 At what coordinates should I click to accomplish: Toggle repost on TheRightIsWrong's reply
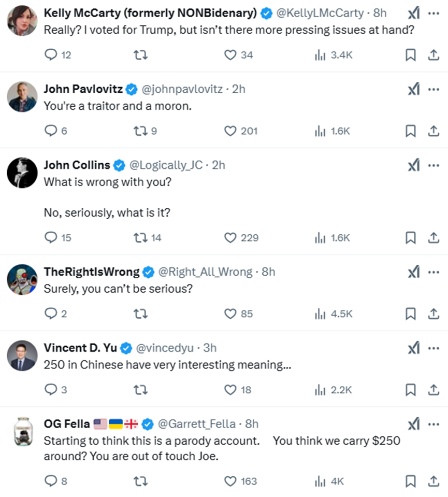tap(140, 314)
